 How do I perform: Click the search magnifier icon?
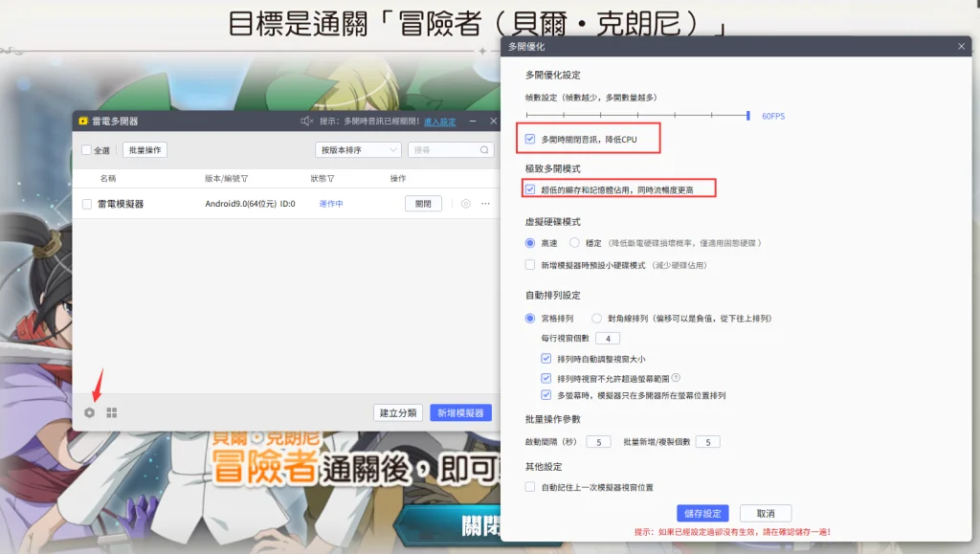pyautogui.click(x=484, y=150)
